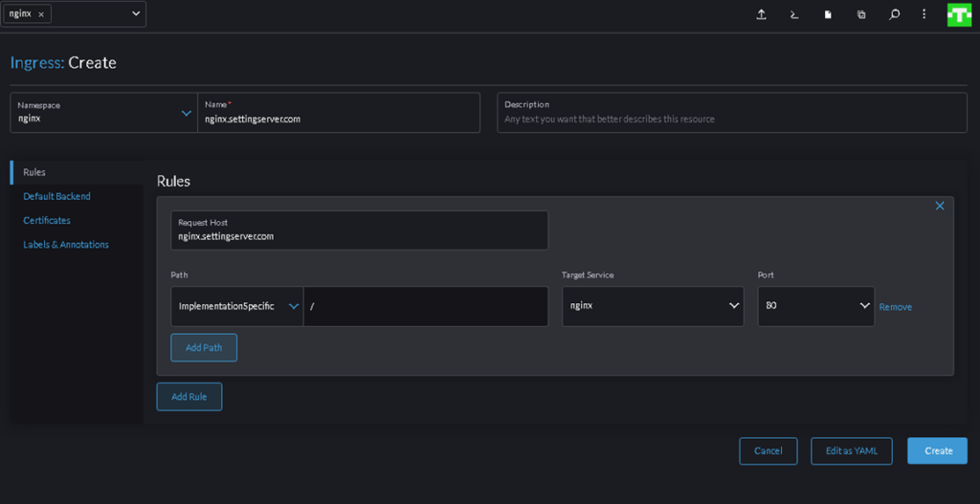Open the resource search icon

[x=895, y=15]
